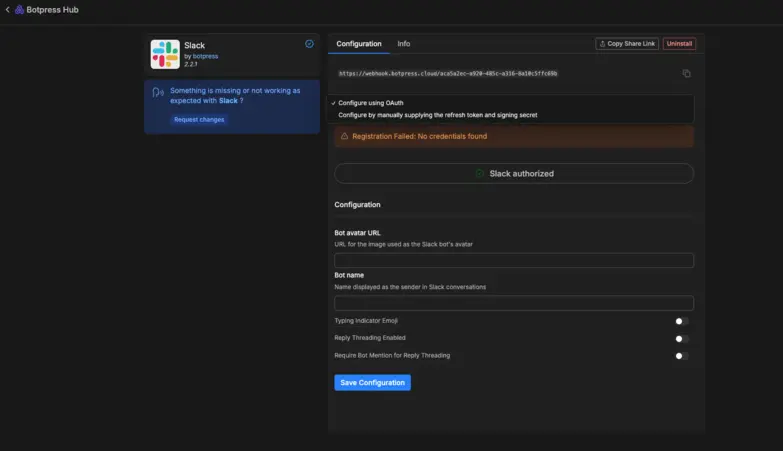Click the webhook URL text
This screenshot has height=451, width=783.
click(448, 73)
